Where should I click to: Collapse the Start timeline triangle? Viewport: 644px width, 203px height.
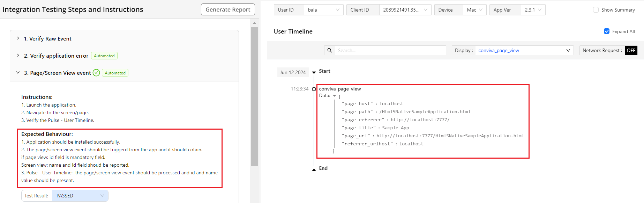(314, 72)
